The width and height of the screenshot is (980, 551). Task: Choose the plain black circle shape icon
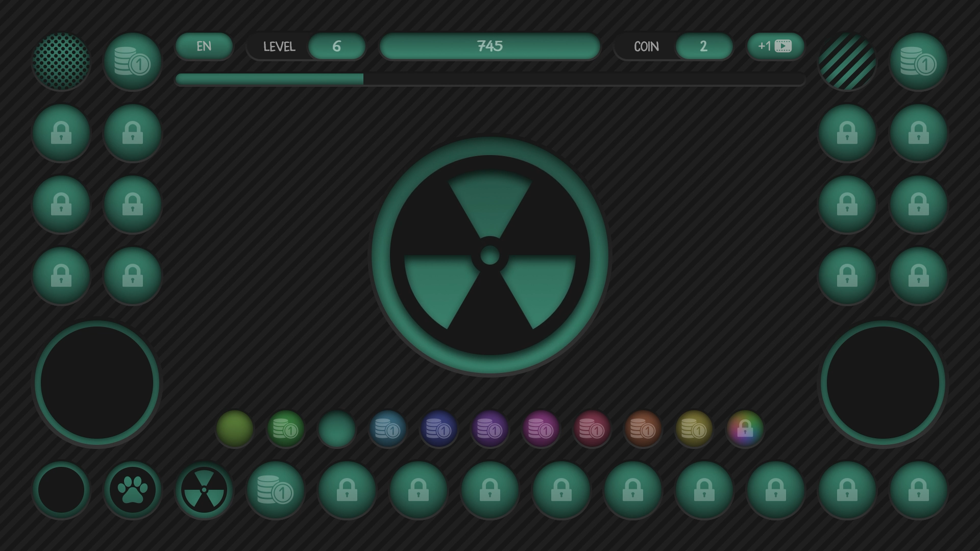(61, 490)
